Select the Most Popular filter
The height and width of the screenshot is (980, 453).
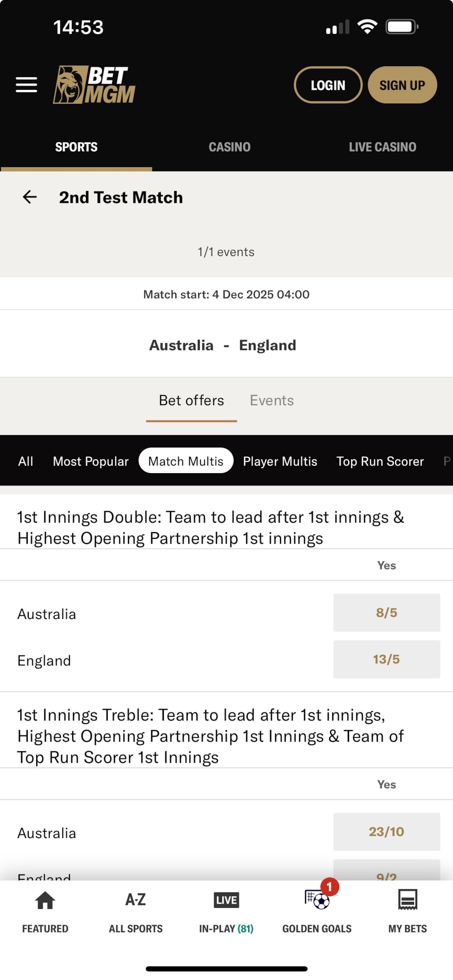pos(91,461)
